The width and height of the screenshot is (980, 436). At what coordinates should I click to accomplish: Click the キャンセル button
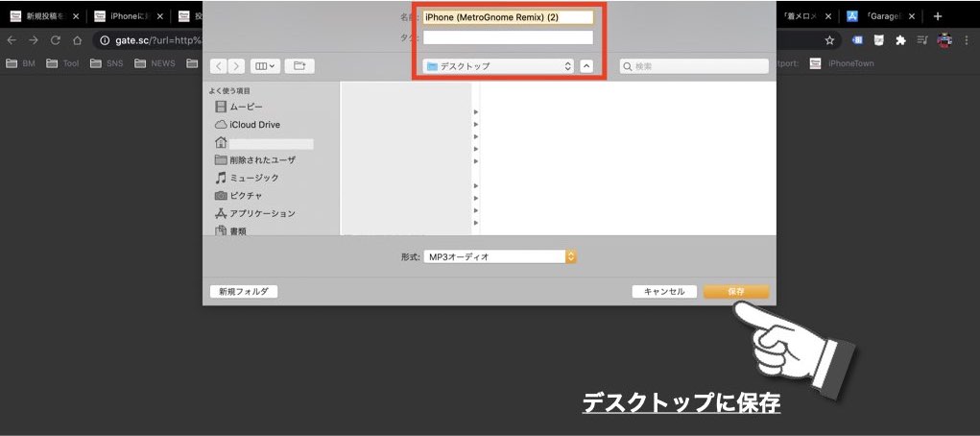click(664, 291)
